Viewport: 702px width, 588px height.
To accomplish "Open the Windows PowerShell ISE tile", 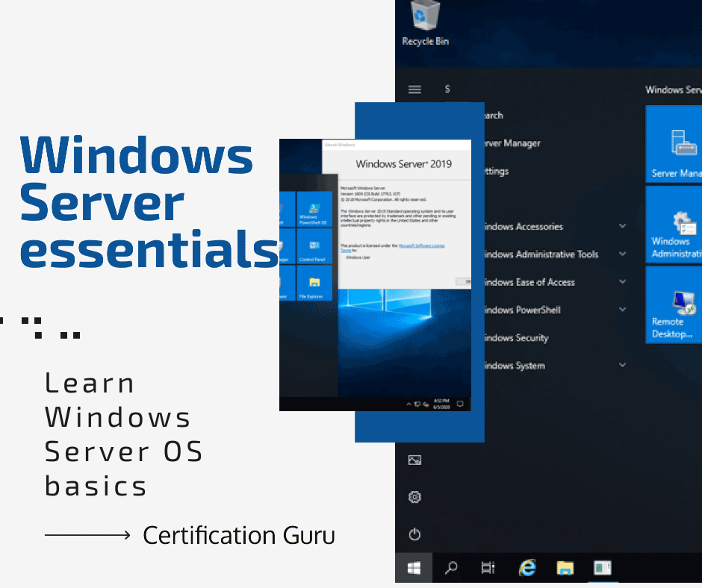I will (x=314, y=209).
